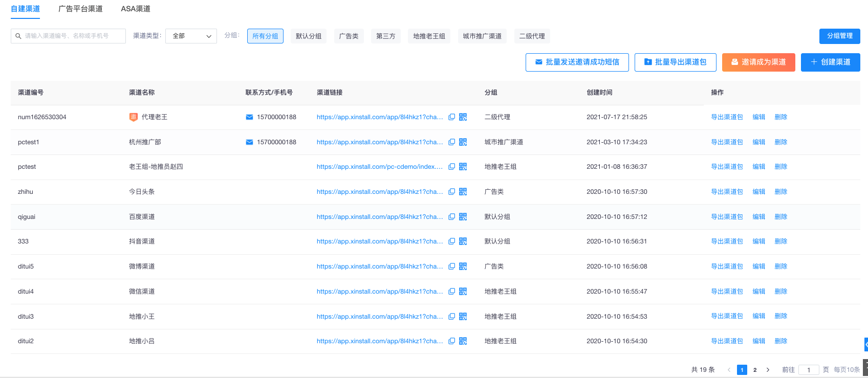
Task: Export channel package for qiguai
Action: point(727,217)
